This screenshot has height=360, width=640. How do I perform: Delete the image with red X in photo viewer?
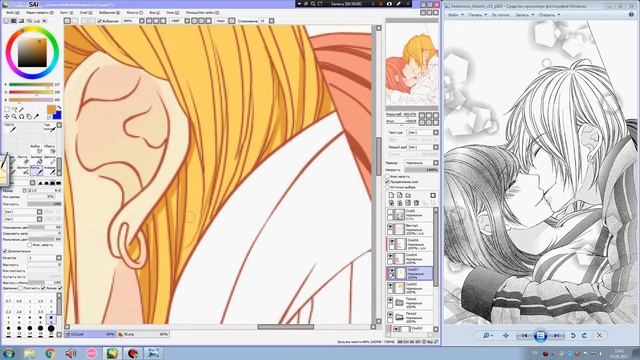599,336
